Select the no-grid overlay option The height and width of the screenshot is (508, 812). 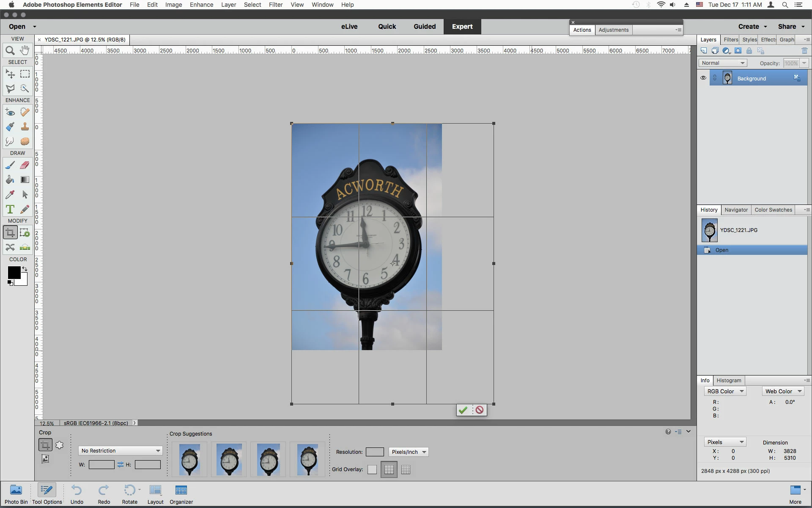coord(372,469)
